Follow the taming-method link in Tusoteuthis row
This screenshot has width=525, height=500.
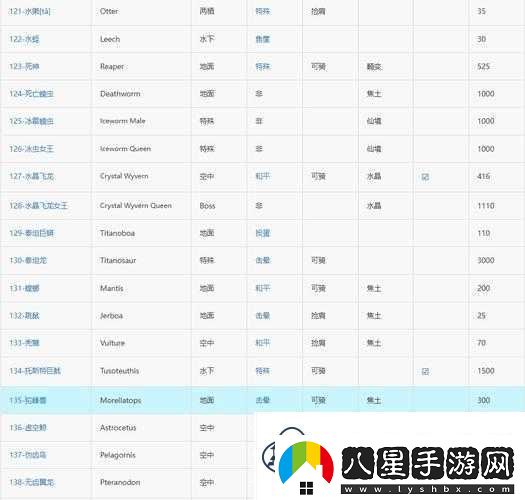[262, 371]
